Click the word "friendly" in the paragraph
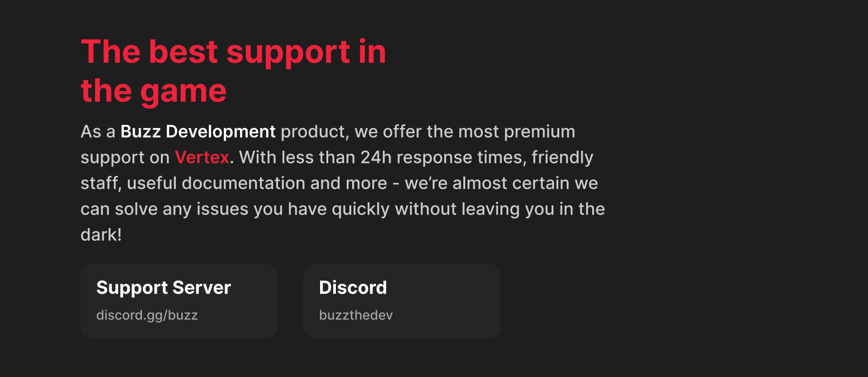Viewport: 868px width, 377px height. (562, 157)
